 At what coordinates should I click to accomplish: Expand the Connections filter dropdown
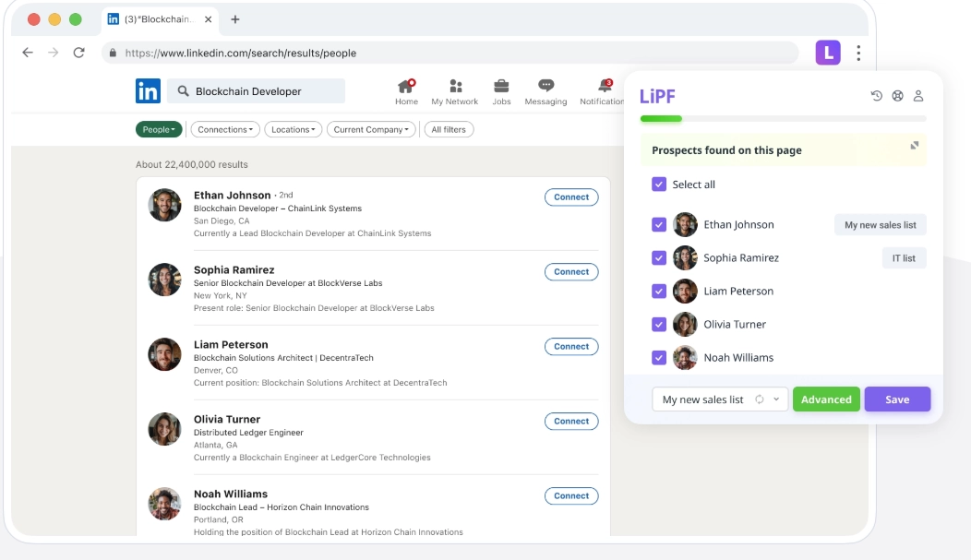[225, 129]
